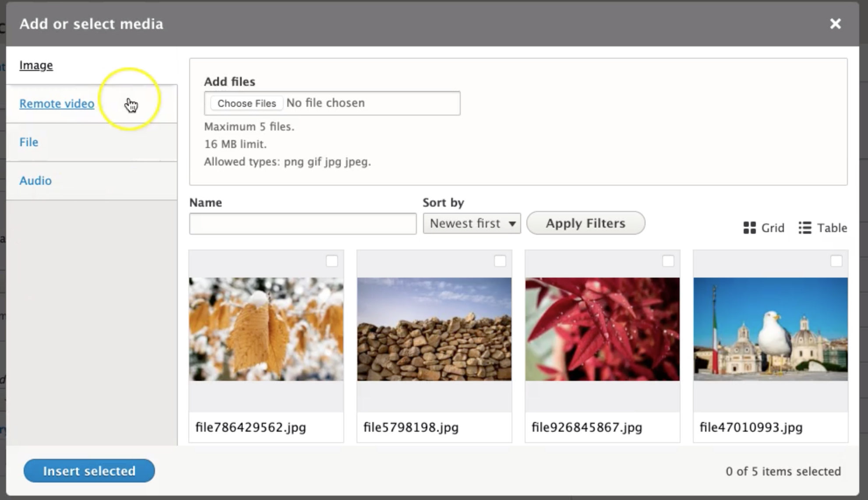Close the Add or select media dialog
Screen dimensions: 868x500
point(835,24)
